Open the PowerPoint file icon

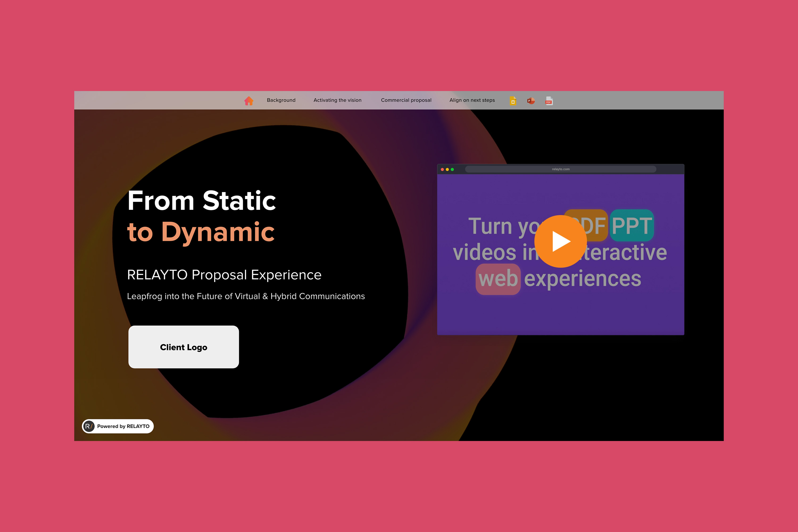(531, 101)
